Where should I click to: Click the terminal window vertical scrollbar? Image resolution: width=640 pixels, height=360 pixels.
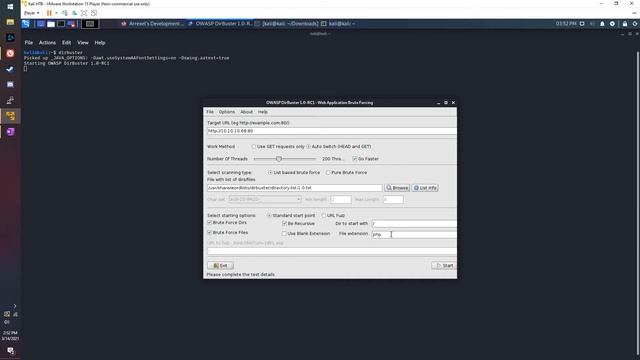click(x=637, y=204)
